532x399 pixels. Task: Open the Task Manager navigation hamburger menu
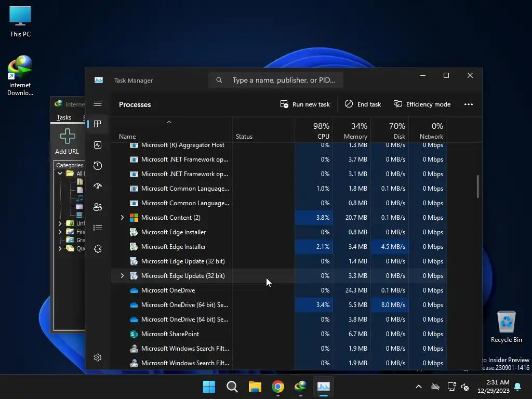pos(98,103)
